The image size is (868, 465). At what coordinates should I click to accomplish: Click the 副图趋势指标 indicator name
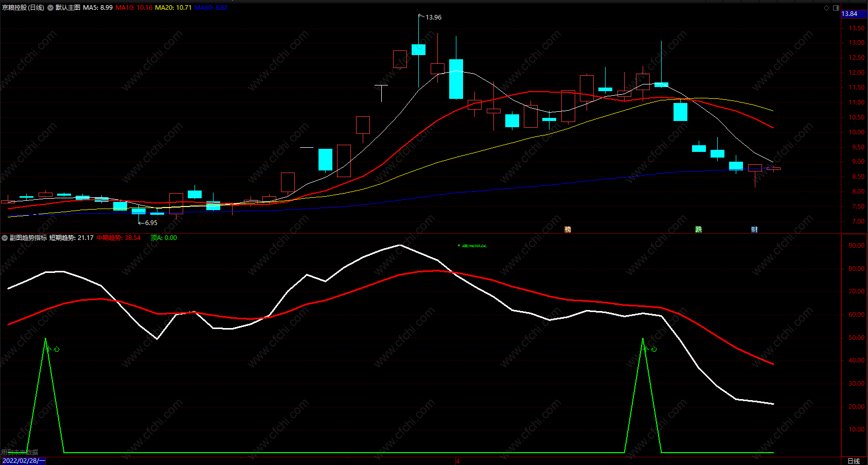pos(28,238)
